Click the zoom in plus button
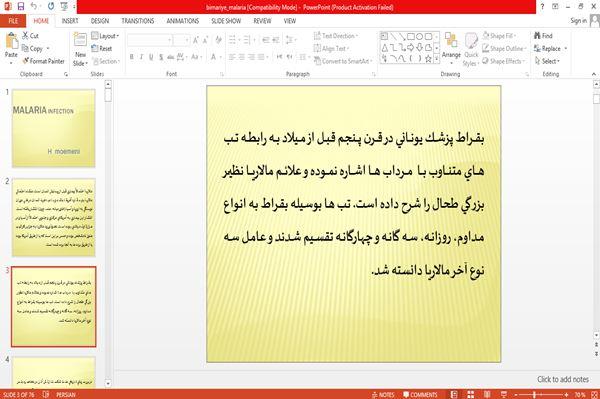The image size is (600, 399). pyautogui.click(x=566, y=394)
